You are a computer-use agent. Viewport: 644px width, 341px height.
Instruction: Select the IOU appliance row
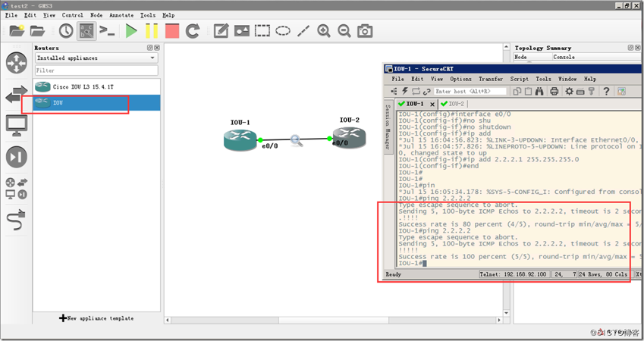[x=96, y=102]
